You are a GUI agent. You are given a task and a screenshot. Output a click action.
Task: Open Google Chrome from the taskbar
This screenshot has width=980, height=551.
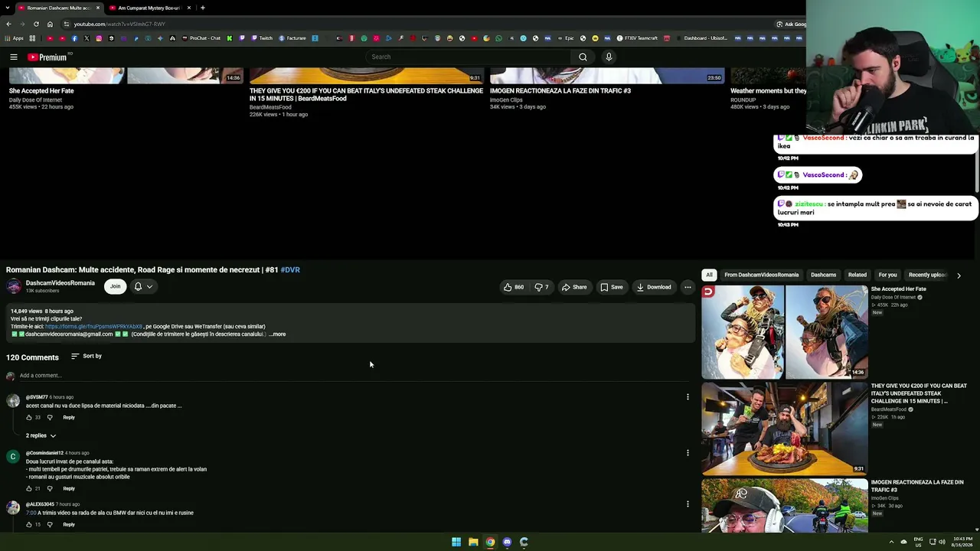click(490, 542)
